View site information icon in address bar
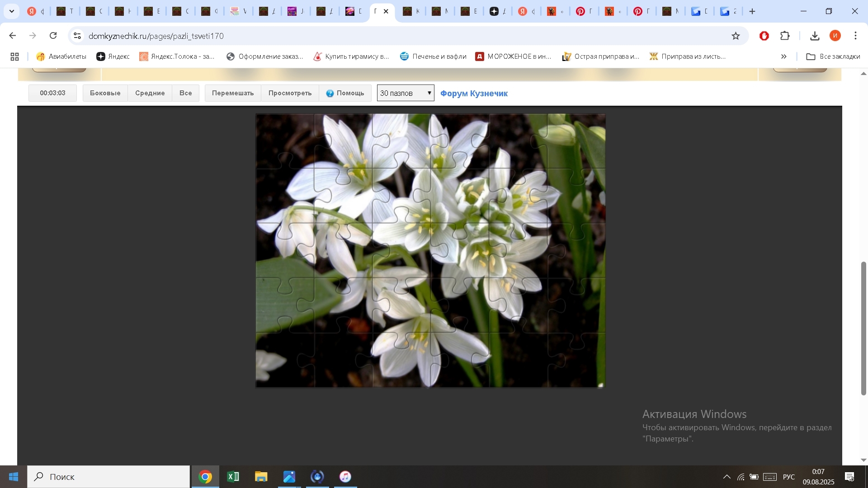 [x=77, y=36]
